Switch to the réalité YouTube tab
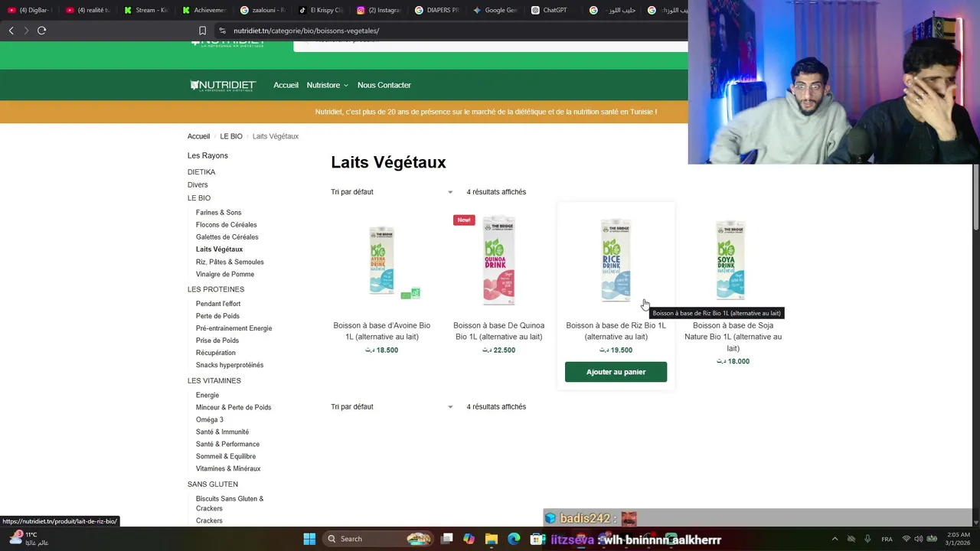This screenshot has width=980, height=551. pyautogui.click(x=88, y=10)
